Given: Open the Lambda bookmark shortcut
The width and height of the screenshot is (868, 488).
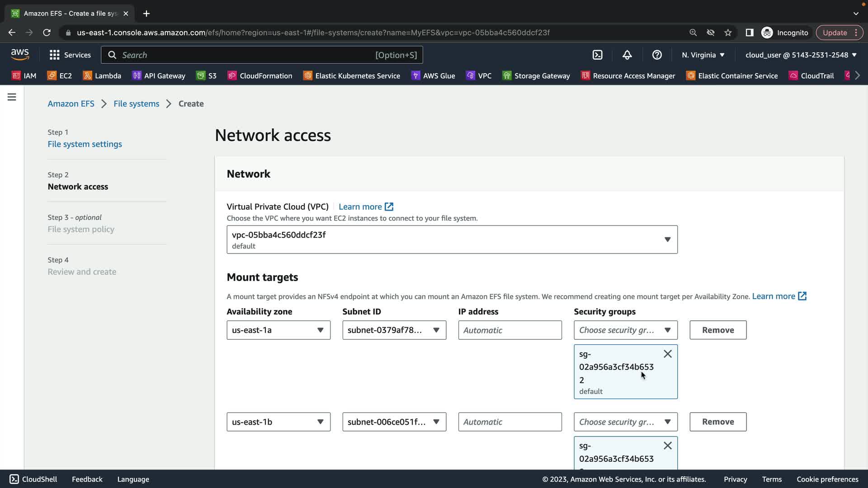Looking at the screenshot, I should pyautogui.click(x=102, y=75).
